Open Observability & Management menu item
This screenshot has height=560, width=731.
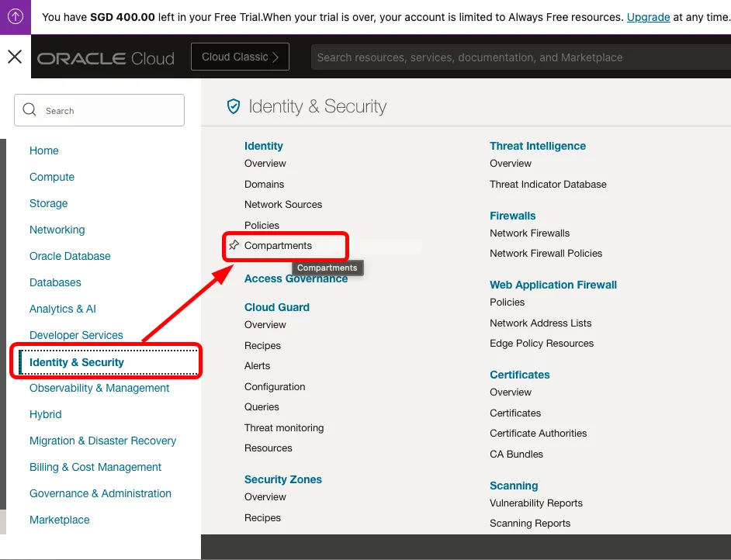(99, 388)
